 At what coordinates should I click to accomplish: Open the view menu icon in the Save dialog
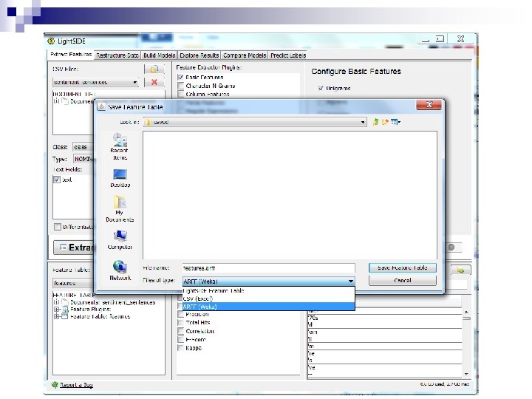coord(395,122)
